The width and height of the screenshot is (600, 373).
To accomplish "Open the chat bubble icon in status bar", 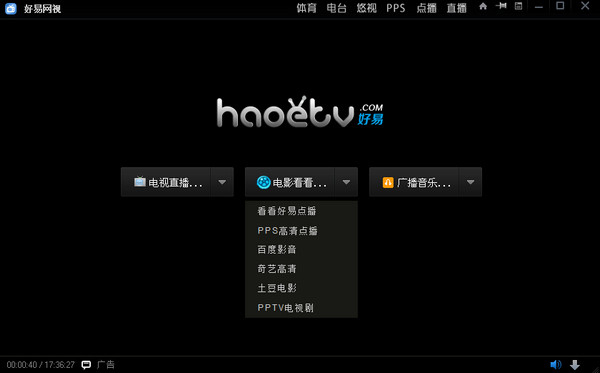I will (86, 365).
